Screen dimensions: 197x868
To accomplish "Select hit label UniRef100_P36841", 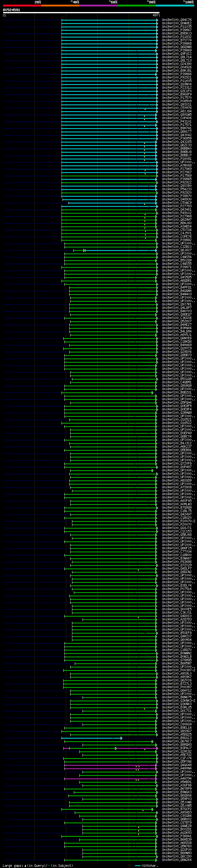I will [177, 836].
